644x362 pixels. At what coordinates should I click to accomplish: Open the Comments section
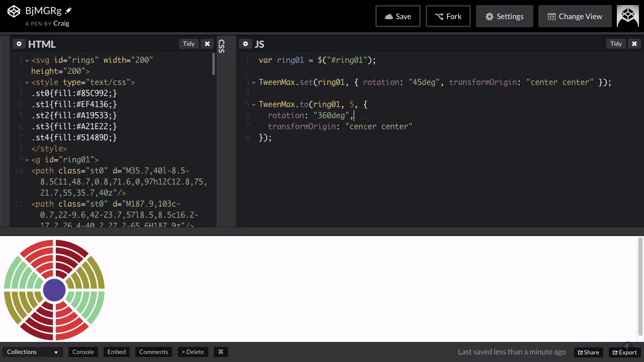click(x=153, y=352)
